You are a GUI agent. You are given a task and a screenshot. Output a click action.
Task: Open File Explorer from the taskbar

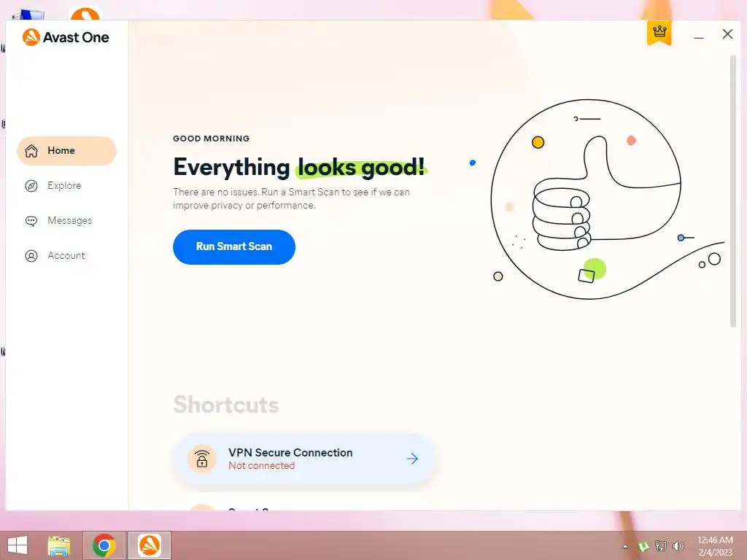pos(59,545)
